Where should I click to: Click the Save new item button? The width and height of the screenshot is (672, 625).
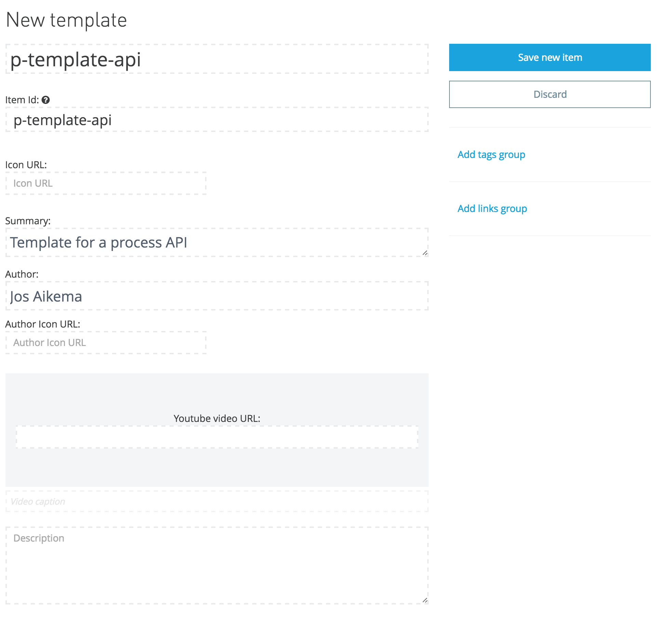[550, 57]
